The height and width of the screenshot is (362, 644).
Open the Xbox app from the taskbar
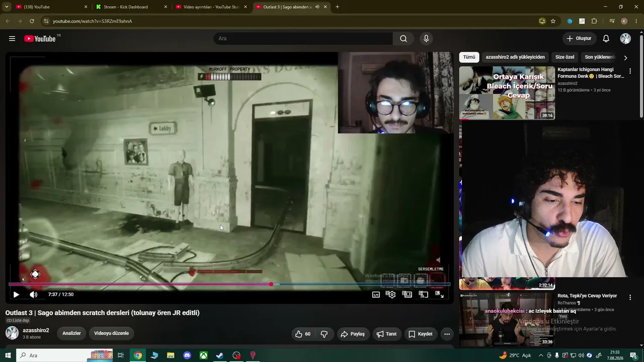[203, 355]
